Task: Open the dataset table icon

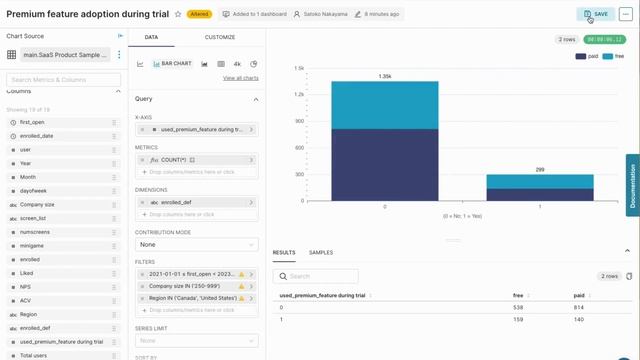Action: 11,54
